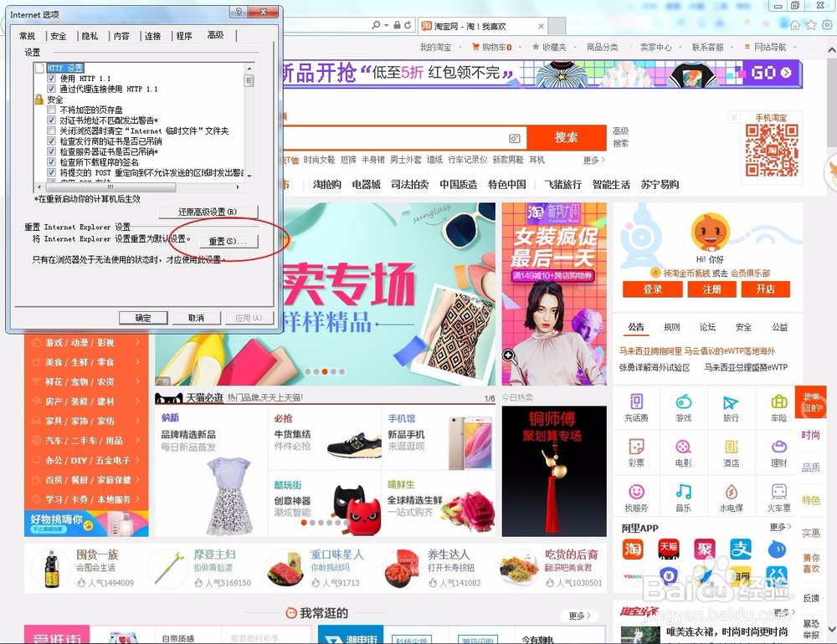
Task: Confirm dialog with 确定 button
Action: point(143,318)
